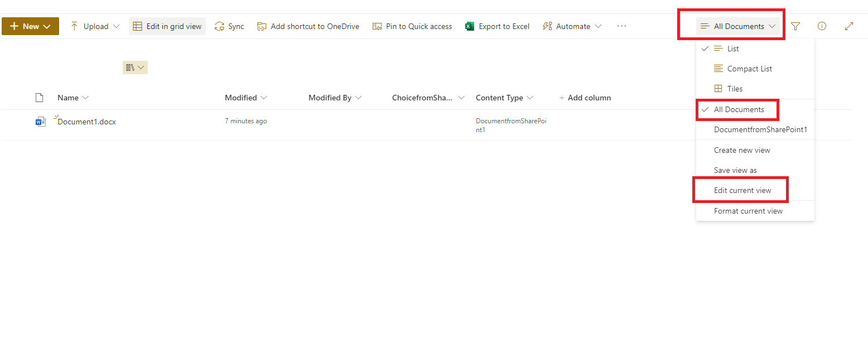Click the Word file icon beside Document1.docx
Screen dimensions: 868x343
[40, 120]
